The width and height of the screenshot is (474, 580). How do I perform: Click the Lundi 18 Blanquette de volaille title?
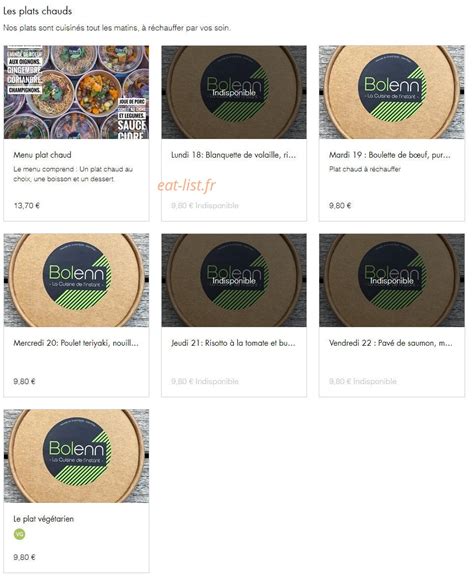[233, 155]
